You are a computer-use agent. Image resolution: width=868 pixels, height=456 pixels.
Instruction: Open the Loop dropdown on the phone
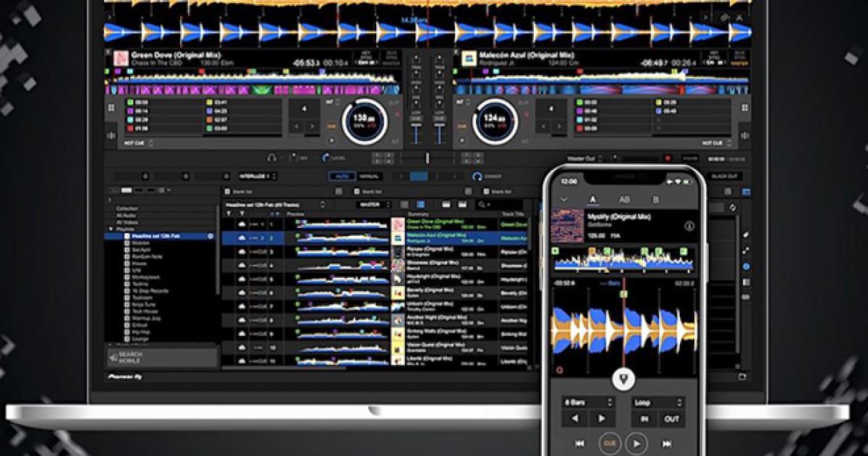[x=657, y=402]
